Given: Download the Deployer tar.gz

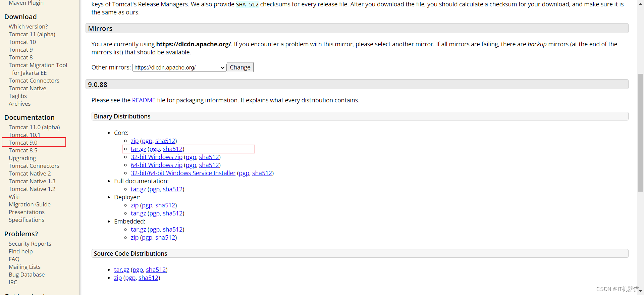Looking at the screenshot, I should click(138, 213).
